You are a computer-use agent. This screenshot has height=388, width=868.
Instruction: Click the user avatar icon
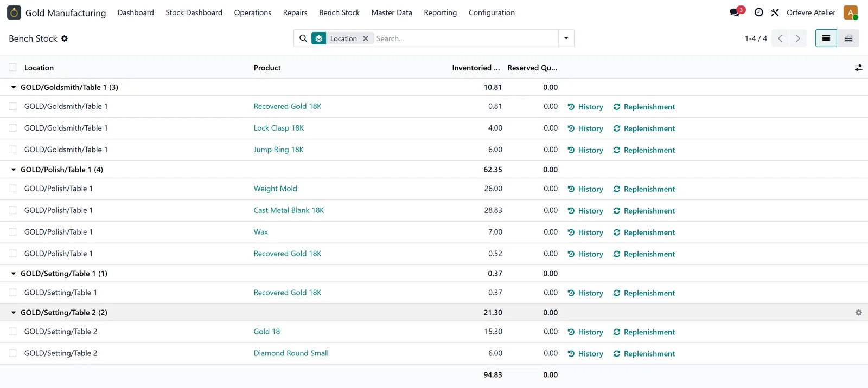click(851, 12)
